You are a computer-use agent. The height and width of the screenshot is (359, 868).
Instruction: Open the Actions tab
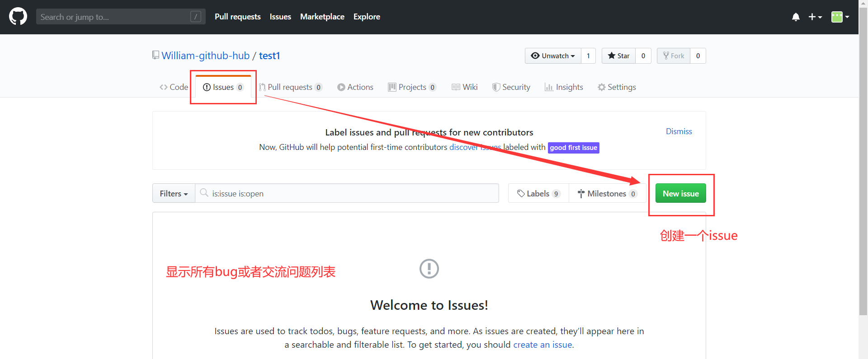355,87
